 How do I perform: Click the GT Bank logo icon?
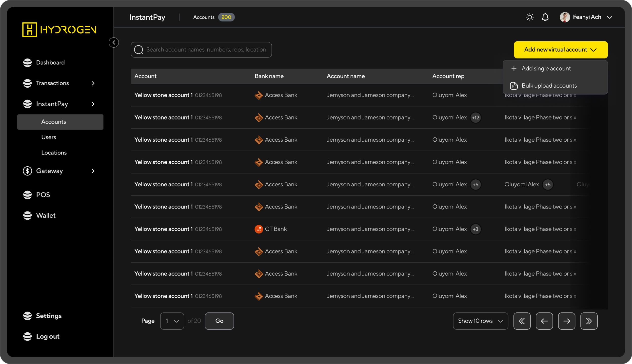pos(259,229)
